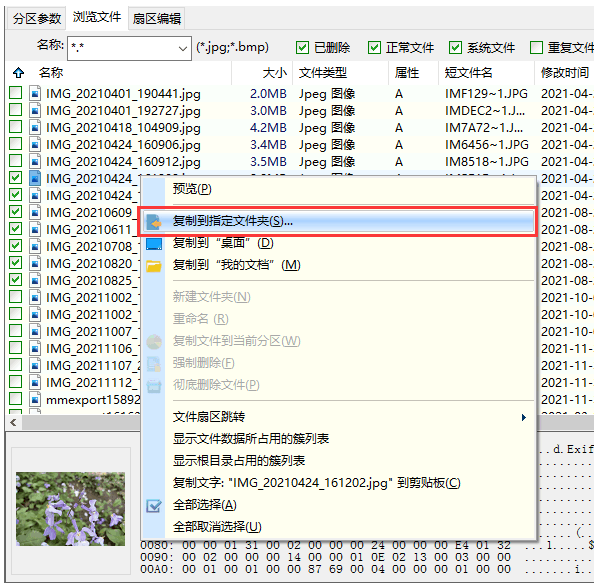The image size is (602, 588).
Task: Click the purple flower preview thumbnail
Action: 71,508
